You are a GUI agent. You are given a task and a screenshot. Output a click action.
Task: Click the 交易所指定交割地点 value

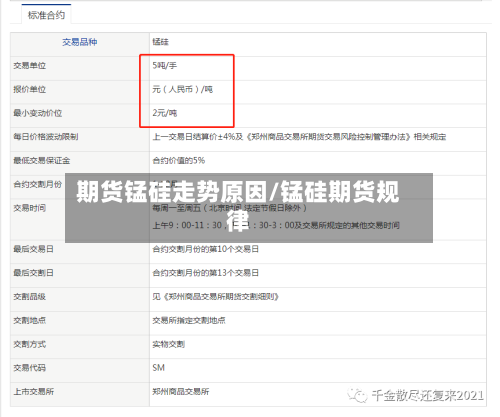(x=189, y=320)
